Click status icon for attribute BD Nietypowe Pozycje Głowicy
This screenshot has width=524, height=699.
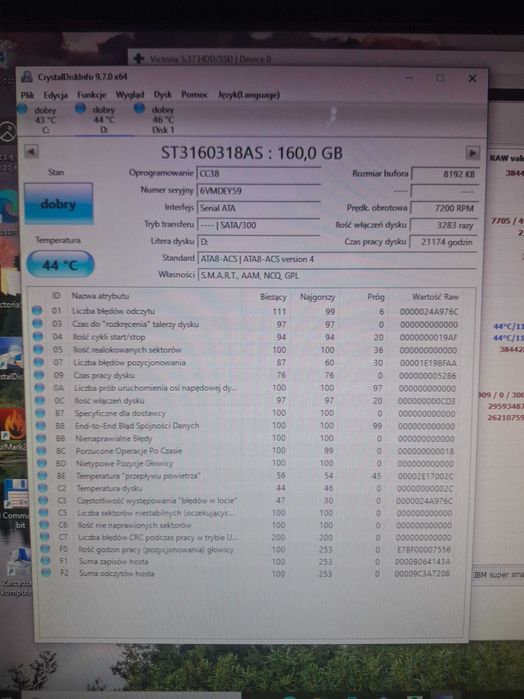(x=42, y=463)
